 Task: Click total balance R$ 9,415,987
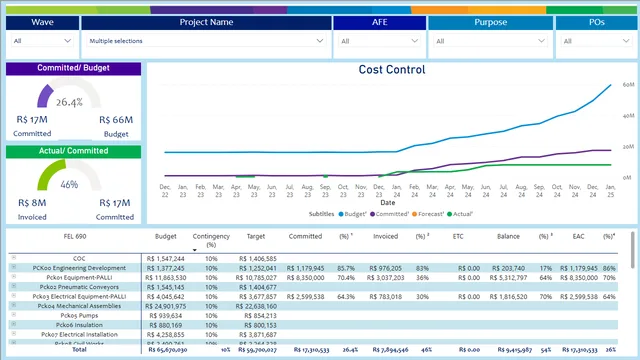click(514, 350)
